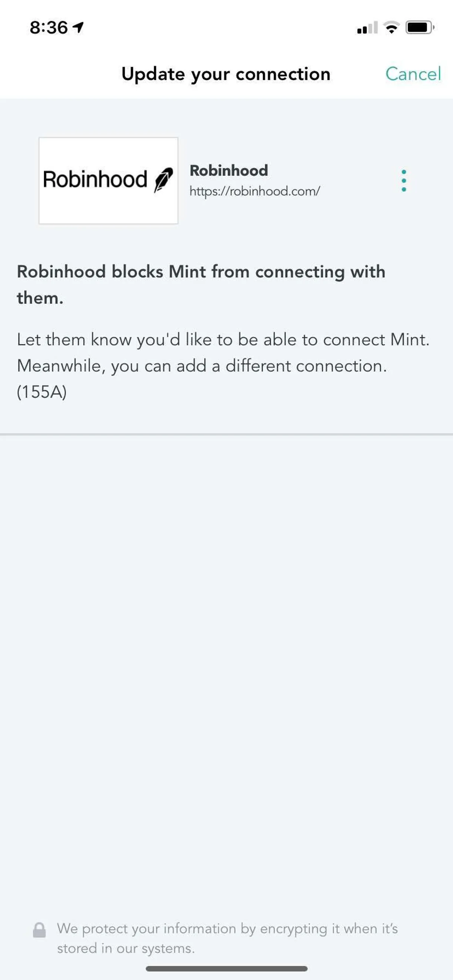This screenshot has width=453, height=980.
Task: Tap the Wi-Fi icon in the status bar
Action: coord(391,28)
